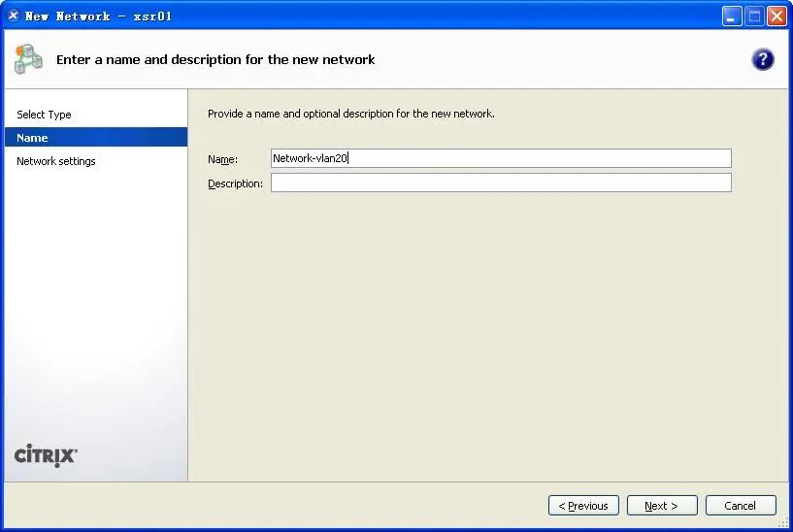Minimize the New Network window
This screenshot has width=793, height=532.
732,16
